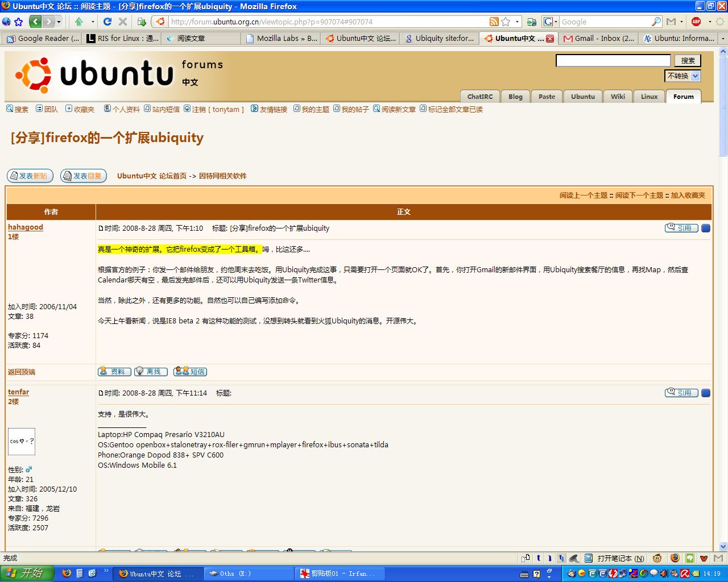The height and width of the screenshot is (582, 728).
Task: Click the monkey face icon in the status bar
Action: (657, 558)
